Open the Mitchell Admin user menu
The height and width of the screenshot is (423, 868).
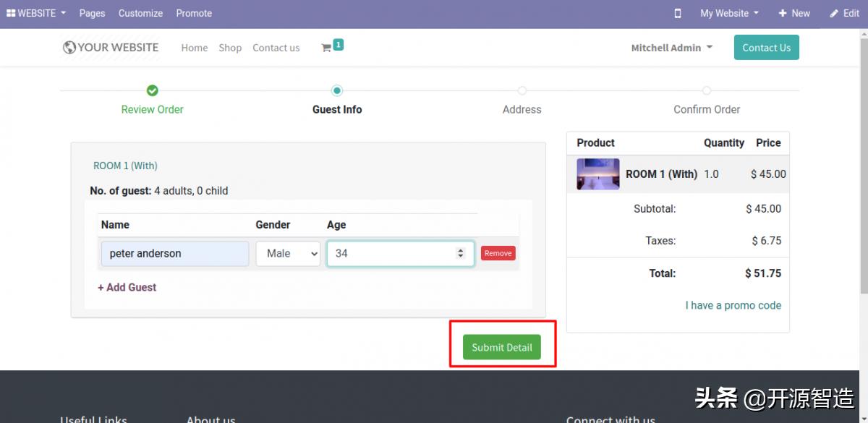pos(671,48)
